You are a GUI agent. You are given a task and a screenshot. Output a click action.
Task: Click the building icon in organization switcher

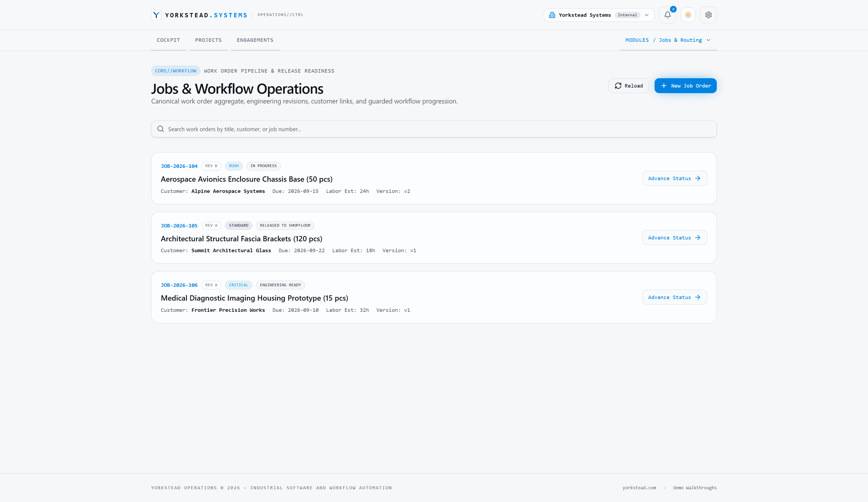552,15
